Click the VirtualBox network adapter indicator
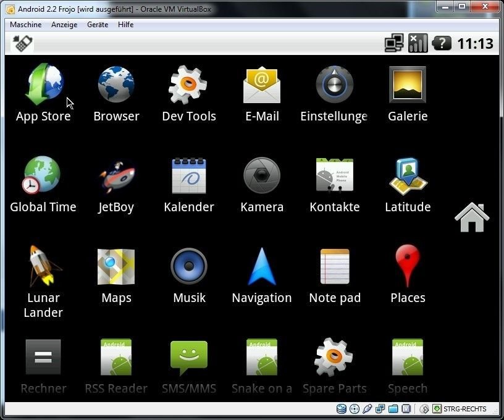 (x=380, y=409)
